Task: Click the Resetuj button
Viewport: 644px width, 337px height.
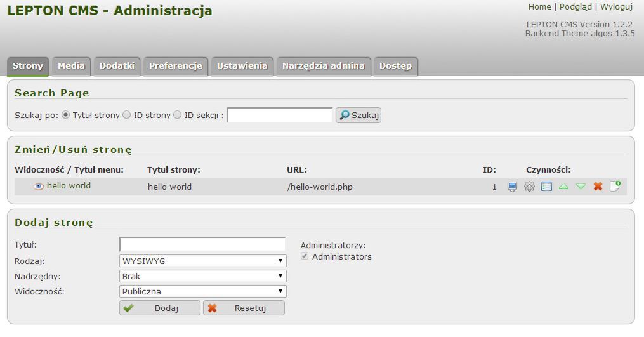Action: click(244, 308)
